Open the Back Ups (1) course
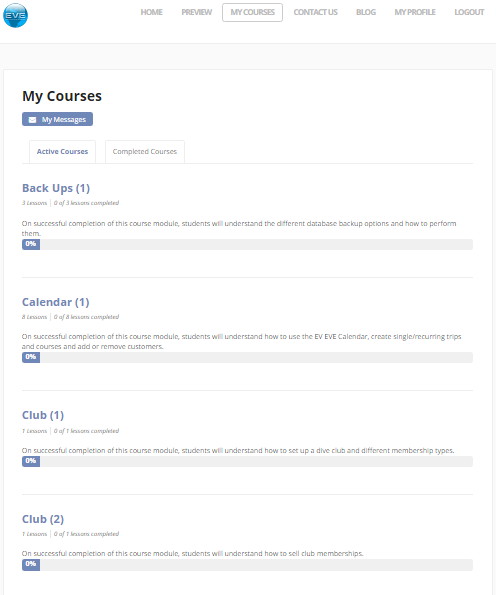Viewport: 496px width, 595px height. click(x=56, y=188)
